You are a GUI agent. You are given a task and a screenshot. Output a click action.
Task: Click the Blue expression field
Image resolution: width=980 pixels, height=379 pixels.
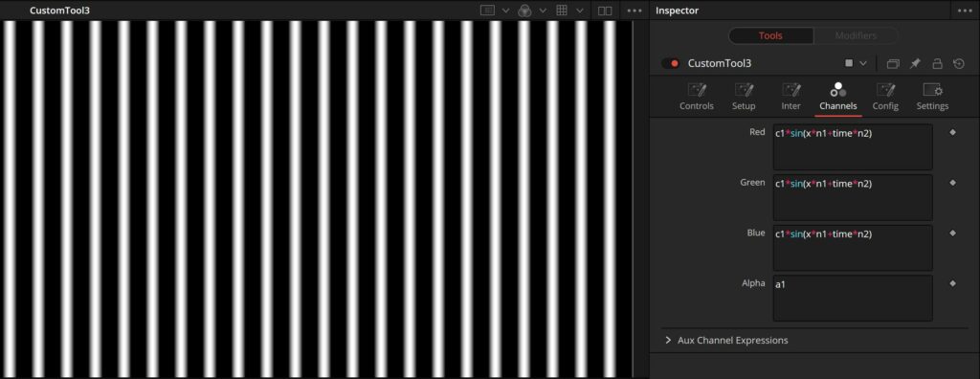[853, 248]
